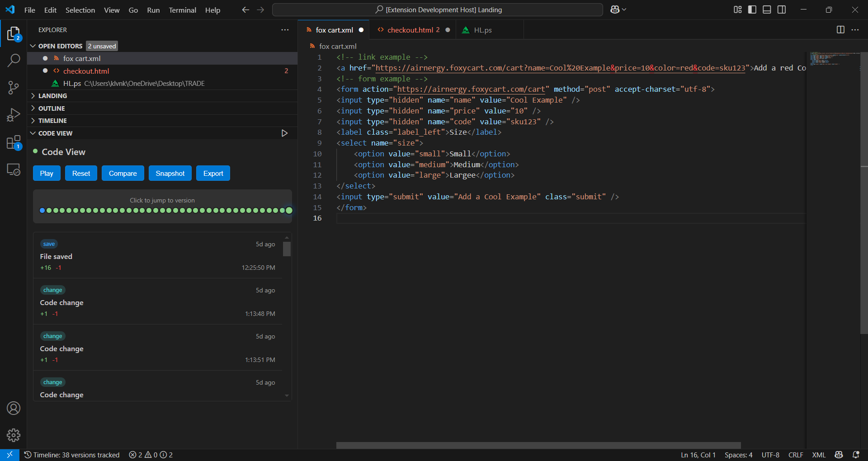
Task: Open the Extensions view icon
Action: point(14,142)
